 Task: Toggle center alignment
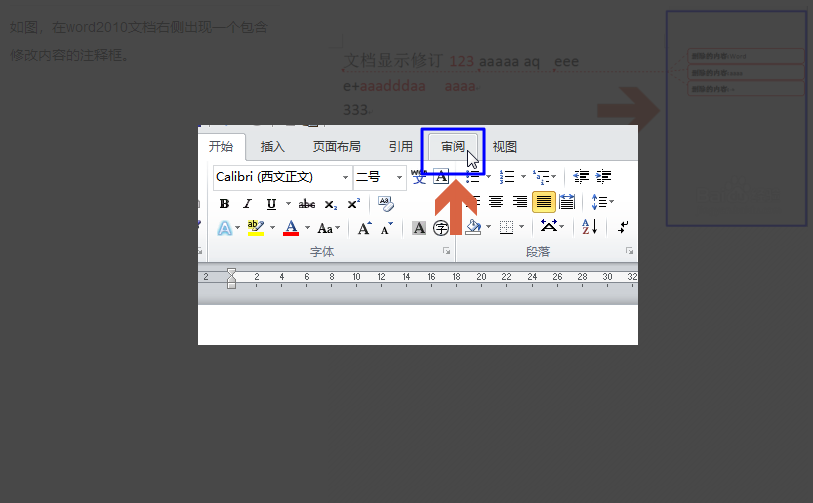tap(496, 202)
